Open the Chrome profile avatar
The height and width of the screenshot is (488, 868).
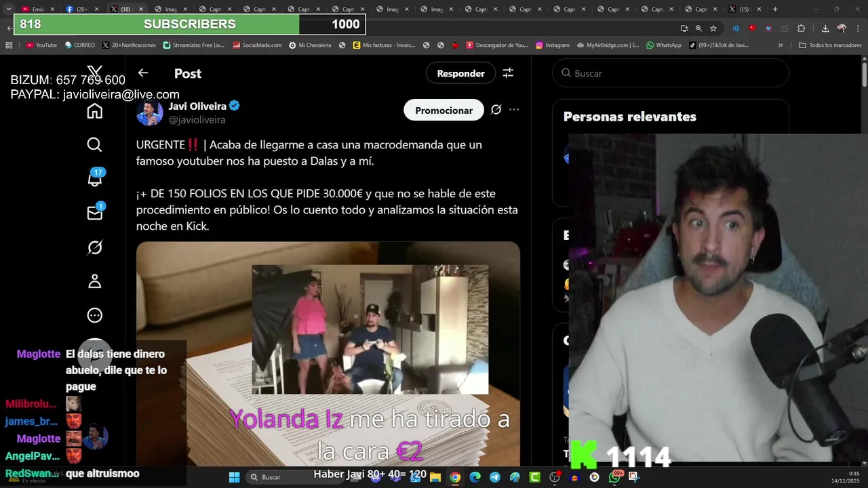tap(842, 28)
